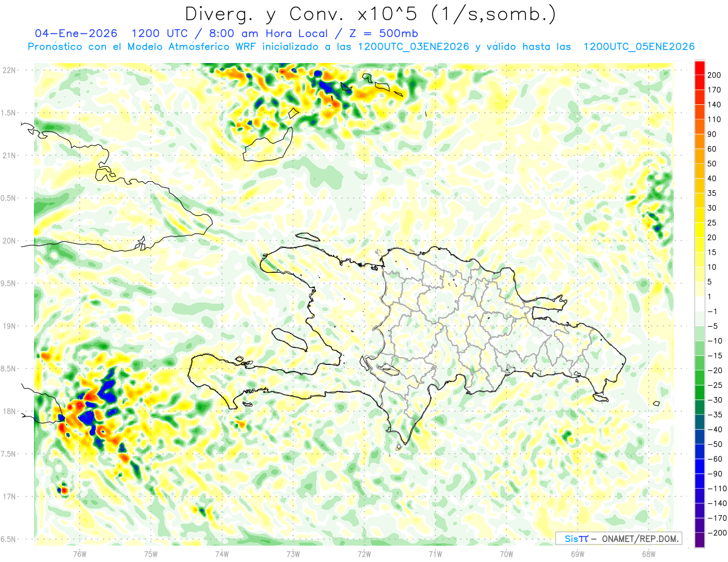The height and width of the screenshot is (562, 728).
Task: Click the "1.5N" latitude label
Action: click(9, 113)
